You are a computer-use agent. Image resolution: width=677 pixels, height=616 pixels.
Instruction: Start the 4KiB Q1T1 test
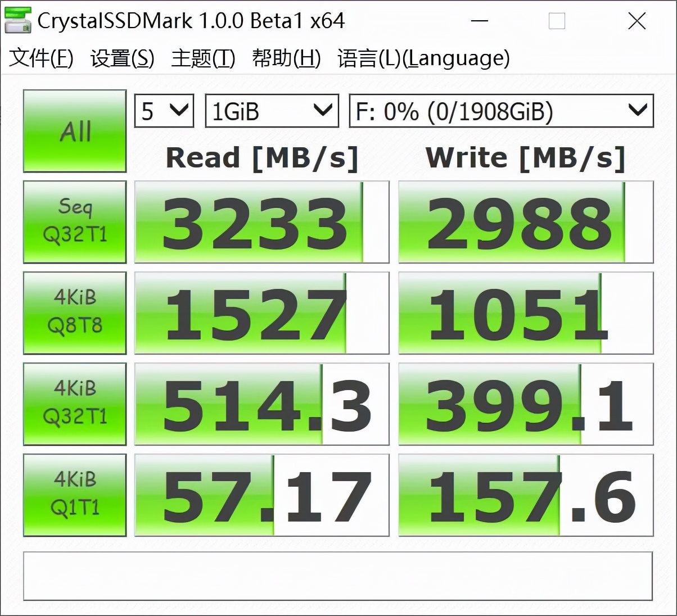pos(75,495)
